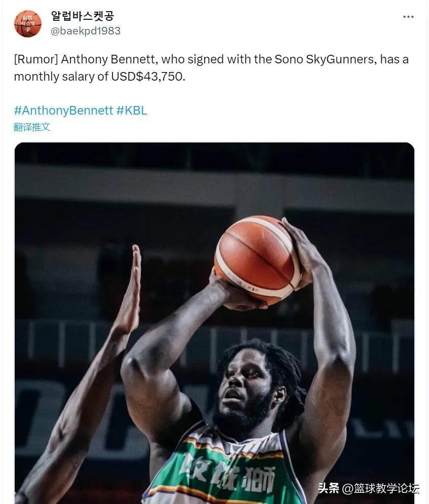Click the [Rumor] tag in the tweet
The image size is (429, 504).
pos(35,59)
